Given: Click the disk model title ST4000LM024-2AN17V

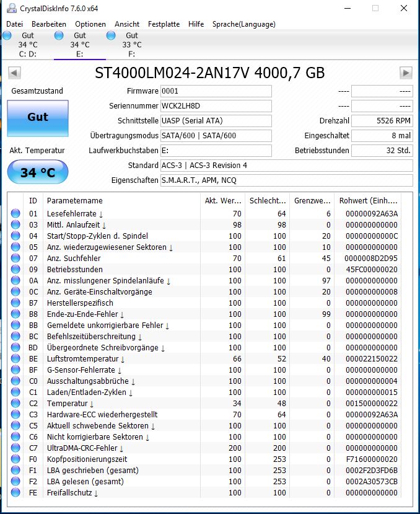Looking at the screenshot, I should (x=172, y=73).
